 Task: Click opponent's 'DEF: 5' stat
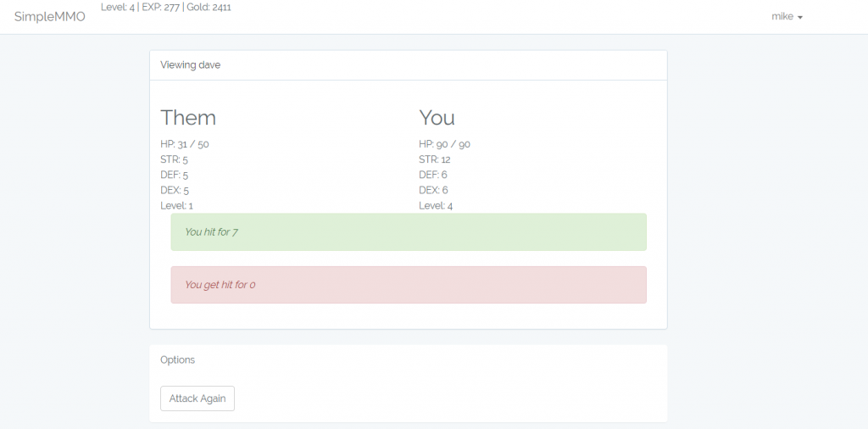(x=175, y=175)
